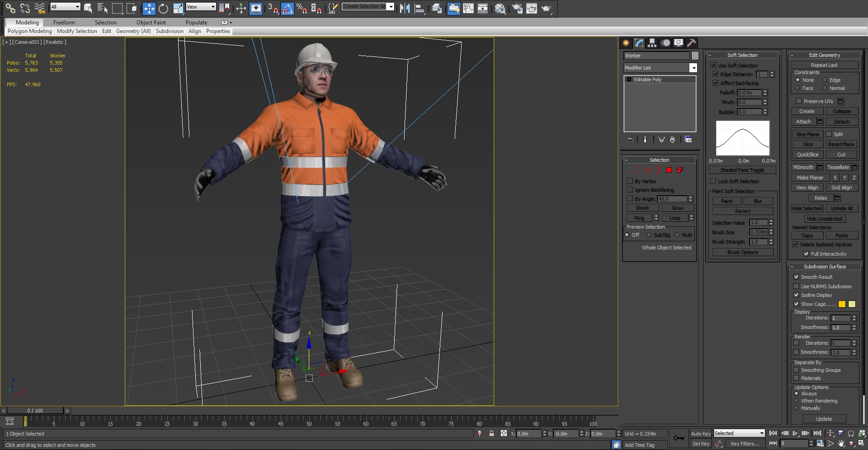Viewport: 868px width, 450px height.
Task: Click the Auto Key button
Action: click(x=701, y=434)
